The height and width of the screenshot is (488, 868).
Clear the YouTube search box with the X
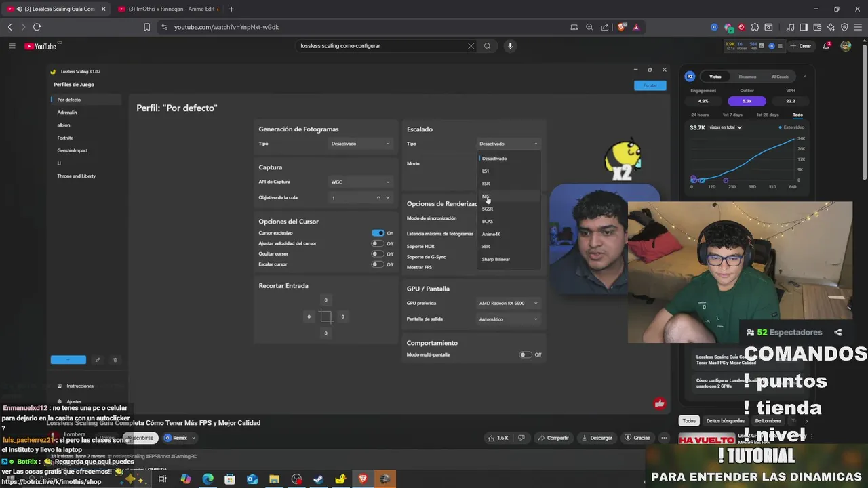pos(471,46)
